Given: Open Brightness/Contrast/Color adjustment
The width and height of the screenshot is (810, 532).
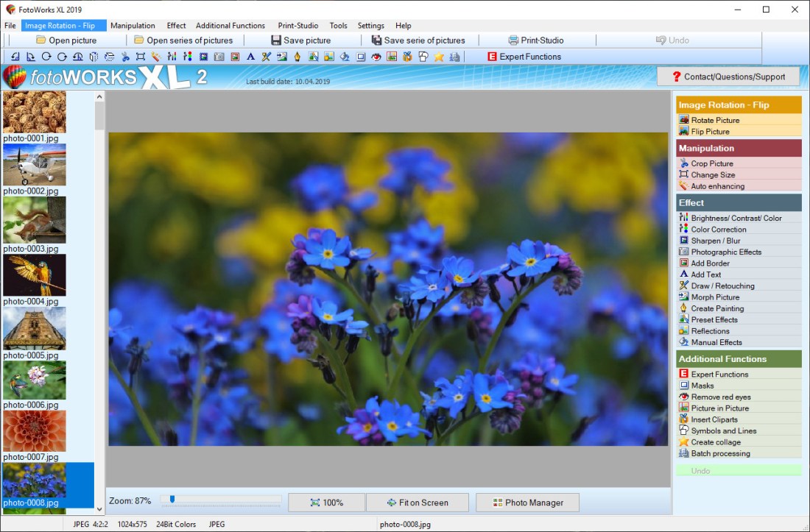Looking at the screenshot, I should pyautogui.click(x=739, y=218).
